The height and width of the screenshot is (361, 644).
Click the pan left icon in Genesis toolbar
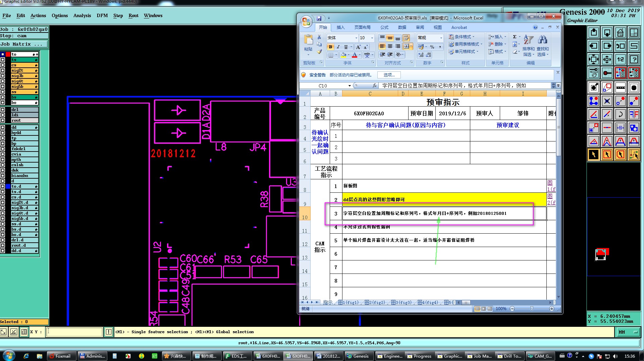point(593,46)
